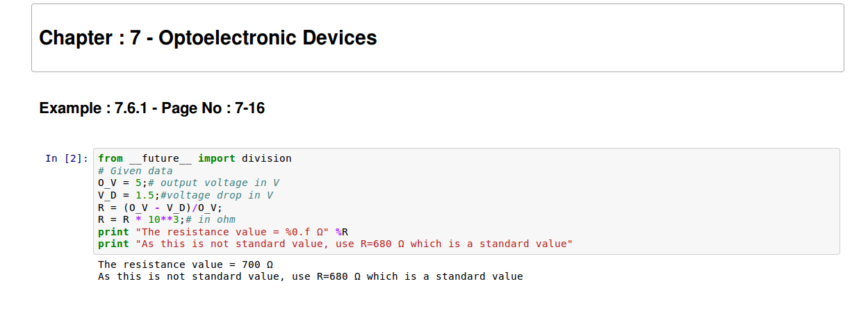868x311 pixels.
Task: Select the In [2] cell prompt
Action: (x=67, y=158)
